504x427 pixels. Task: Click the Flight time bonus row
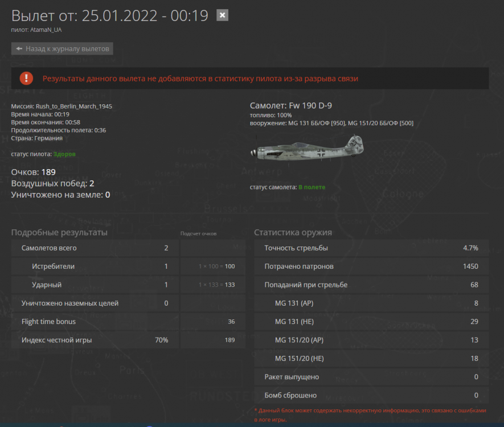pos(128,322)
